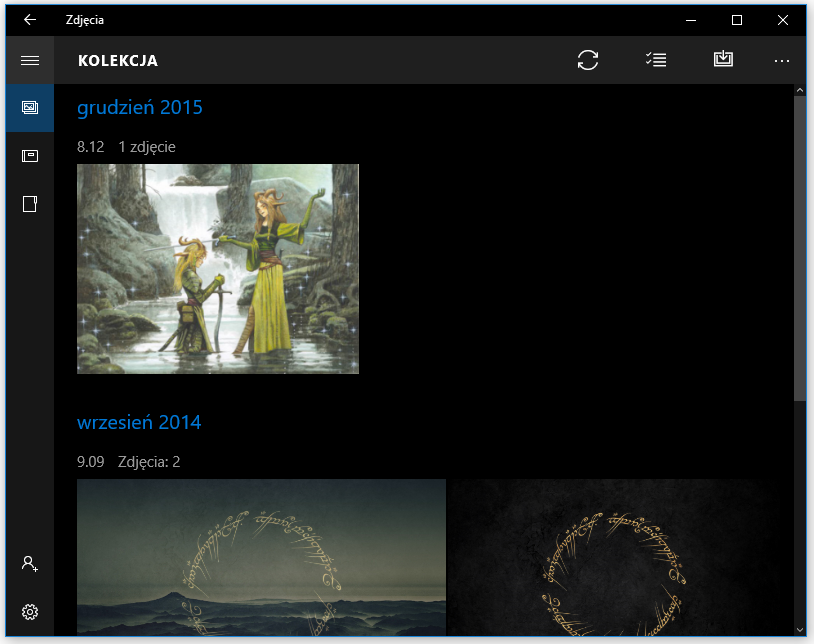Close the Zdjęcia window
814x644 pixels.
(x=783, y=20)
